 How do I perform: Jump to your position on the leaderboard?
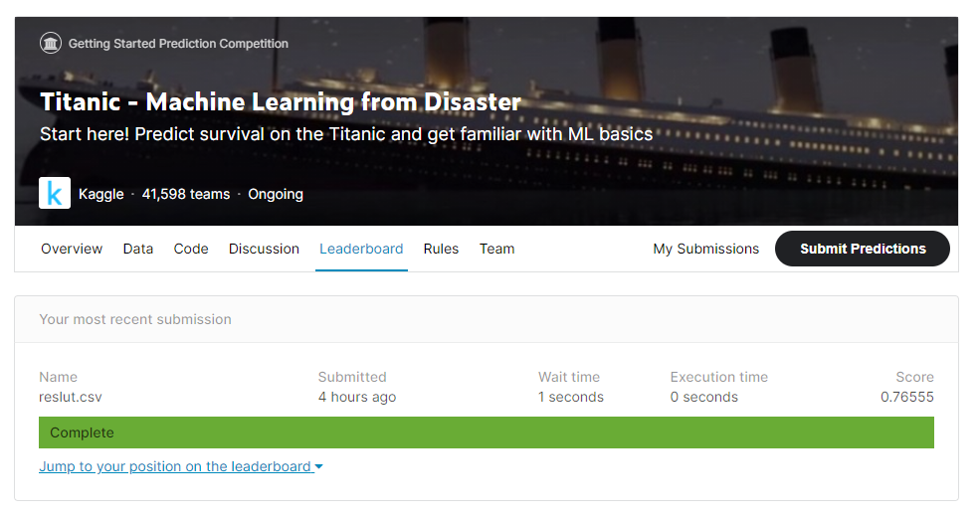(x=175, y=466)
